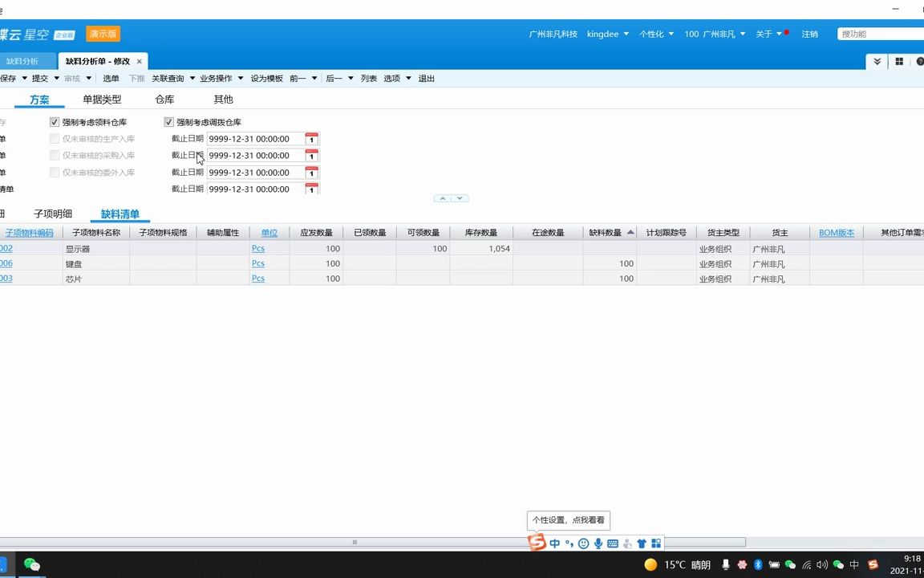Open the apps grid icon near the top right

899,61
